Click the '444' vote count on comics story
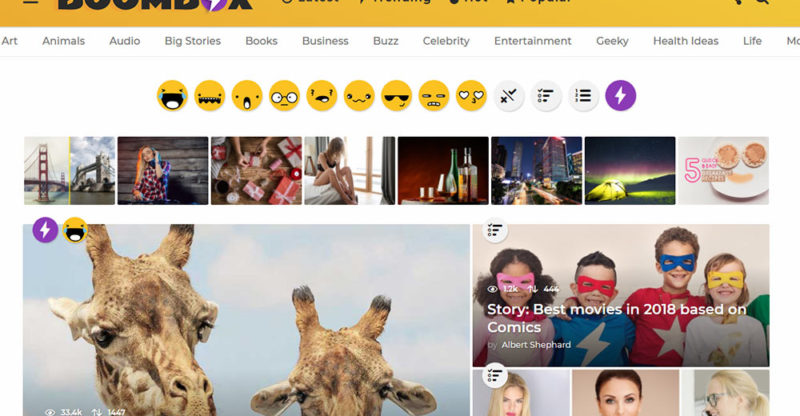Image resolution: width=800 pixels, height=416 pixels. tap(551, 289)
